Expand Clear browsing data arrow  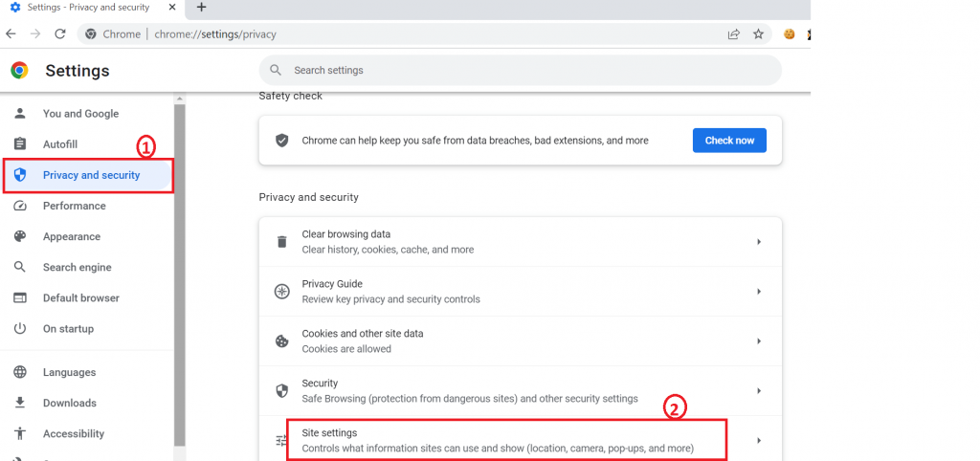(758, 242)
